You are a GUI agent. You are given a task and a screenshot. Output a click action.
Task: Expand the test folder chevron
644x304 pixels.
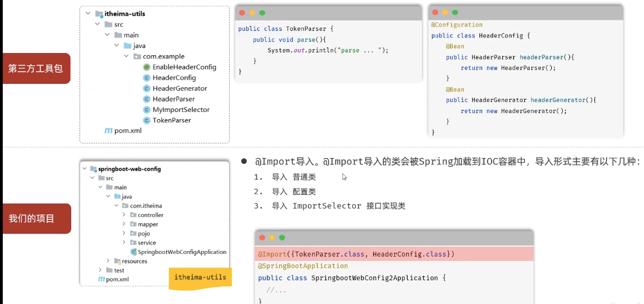click(100, 270)
